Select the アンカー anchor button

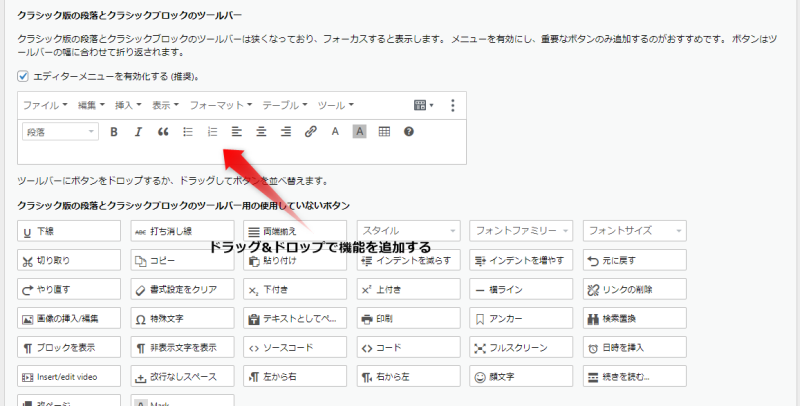coord(521,318)
